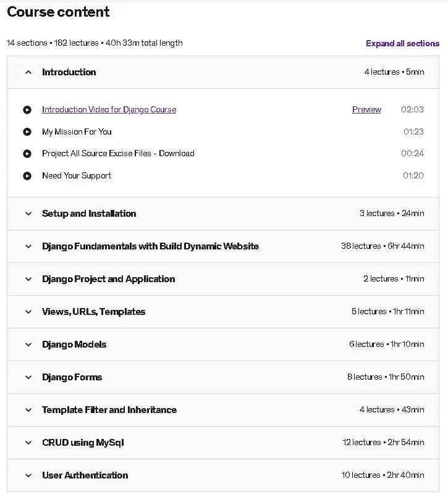The width and height of the screenshot is (448, 497).
Task: Click '4 lectures • 5min' text
Action: (394, 72)
